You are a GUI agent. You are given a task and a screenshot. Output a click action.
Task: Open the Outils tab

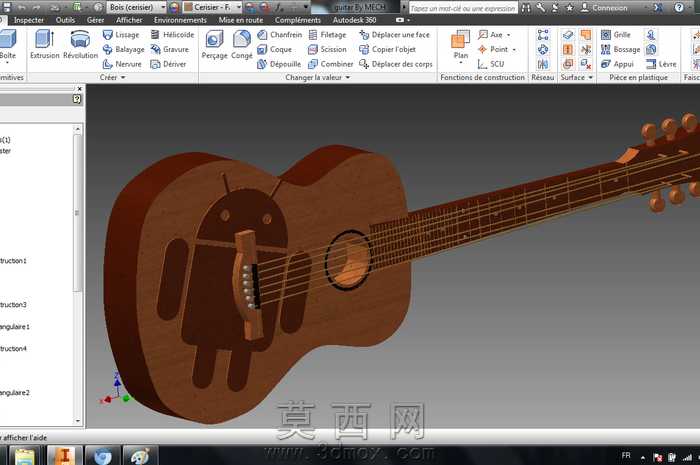(65, 20)
